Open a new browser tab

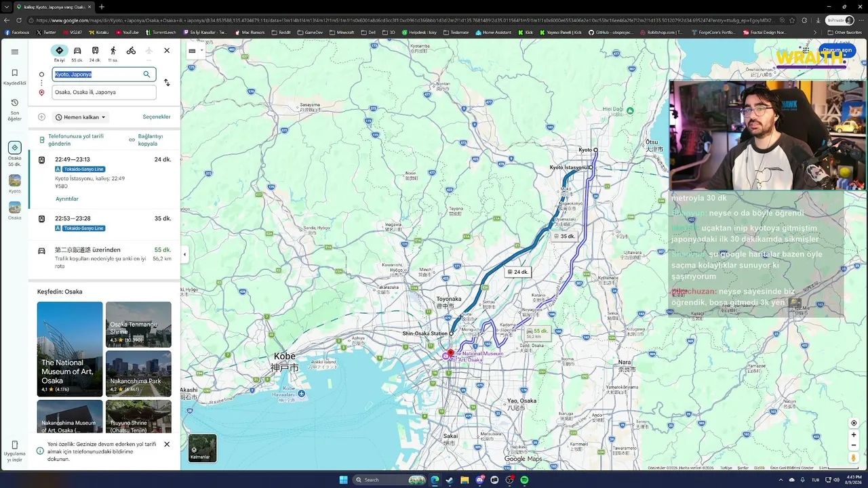pyautogui.click(x=102, y=7)
